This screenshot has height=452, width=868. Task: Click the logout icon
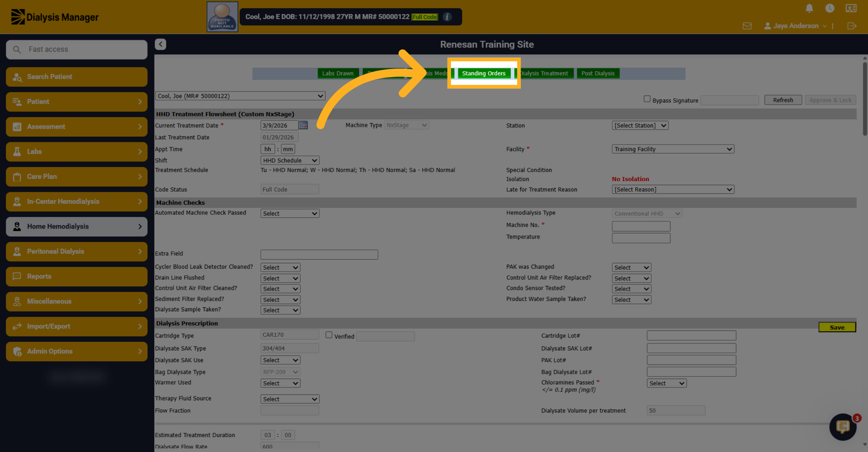click(x=852, y=26)
